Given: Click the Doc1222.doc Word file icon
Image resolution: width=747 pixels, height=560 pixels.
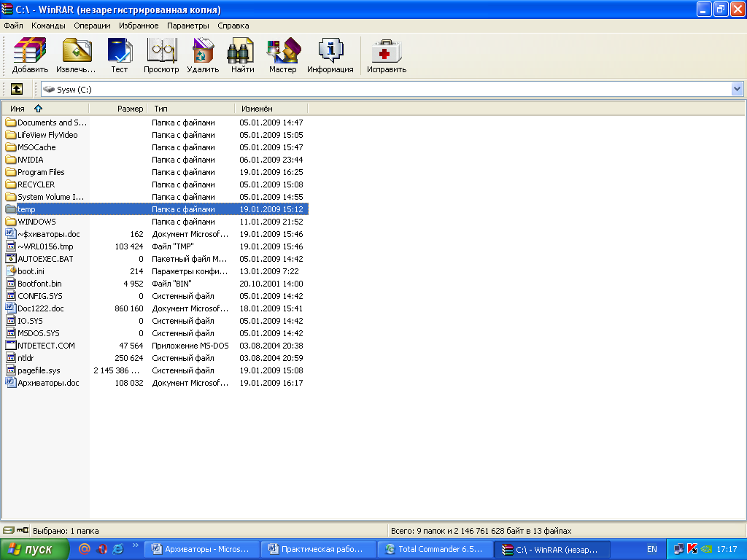Looking at the screenshot, I should pyautogui.click(x=10, y=308).
